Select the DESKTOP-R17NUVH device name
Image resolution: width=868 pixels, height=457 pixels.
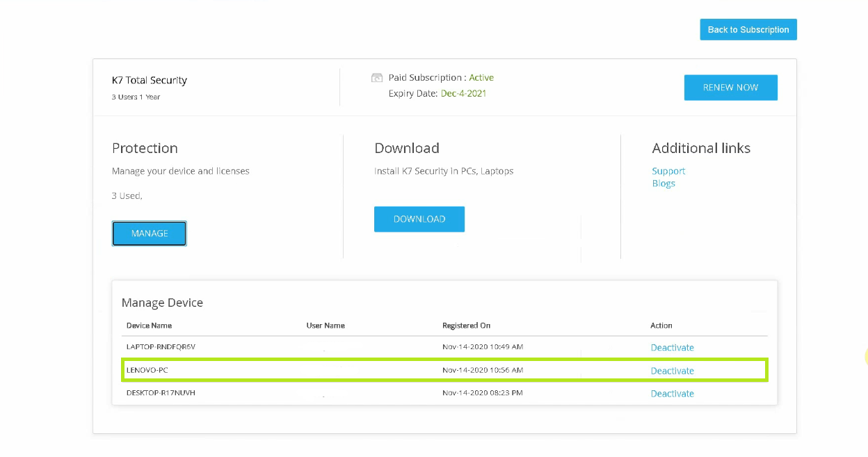pos(161,393)
